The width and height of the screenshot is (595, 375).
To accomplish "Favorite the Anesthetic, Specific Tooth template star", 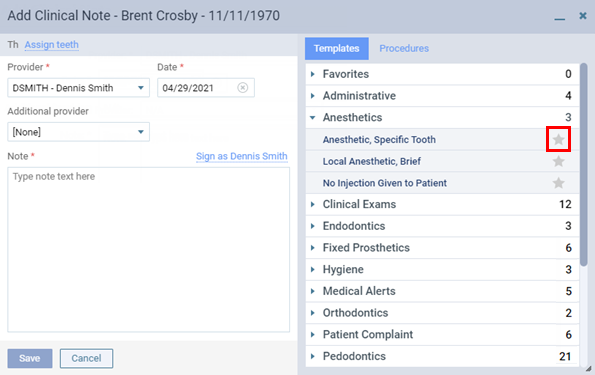I will [558, 140].
